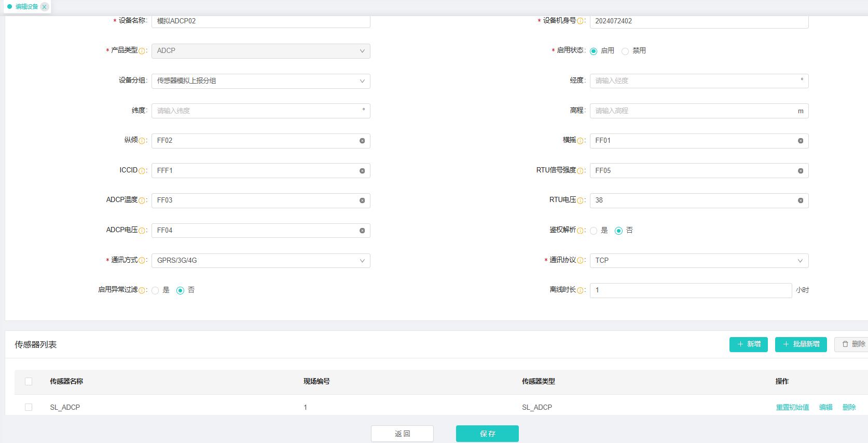Select 禁用 radio for 启用状态
Viewport: 868px width, 443px height.
pos(625,51)
